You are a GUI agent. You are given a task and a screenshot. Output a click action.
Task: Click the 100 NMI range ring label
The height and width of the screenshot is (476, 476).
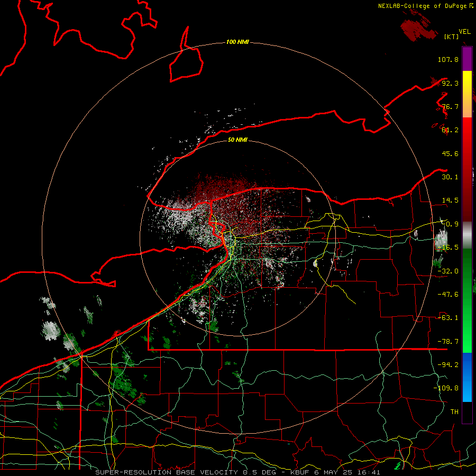(237, 42)
